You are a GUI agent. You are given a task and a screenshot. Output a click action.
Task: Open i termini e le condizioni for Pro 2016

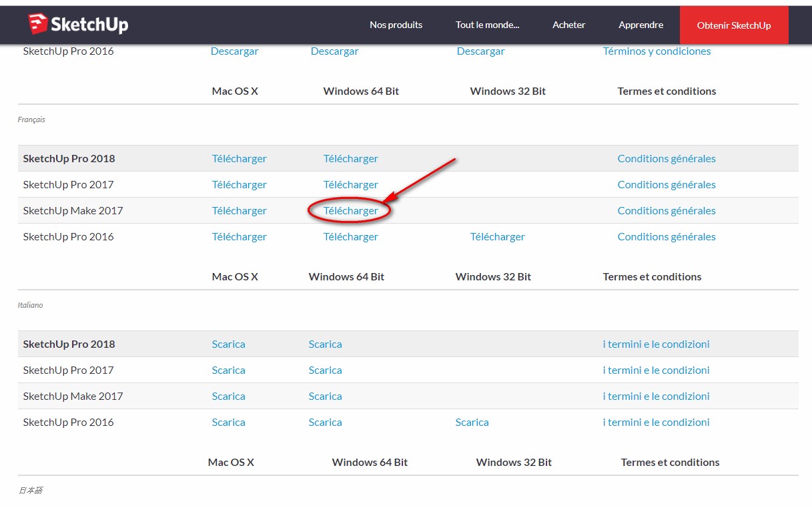657,423
